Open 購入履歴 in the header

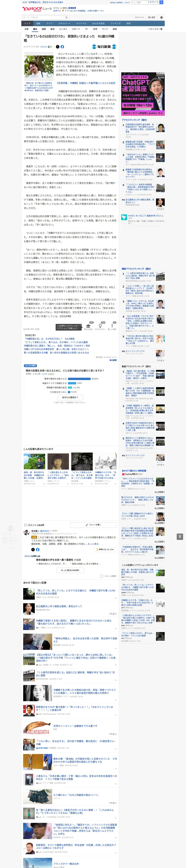point(152,17)
